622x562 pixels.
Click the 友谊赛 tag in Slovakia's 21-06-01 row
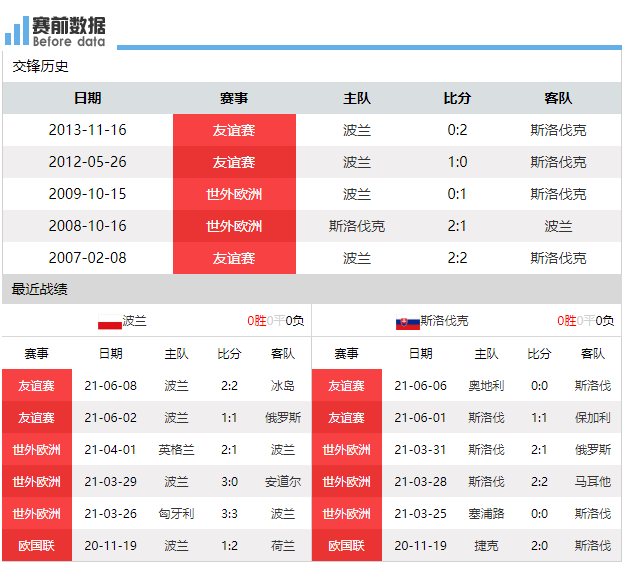347,418
